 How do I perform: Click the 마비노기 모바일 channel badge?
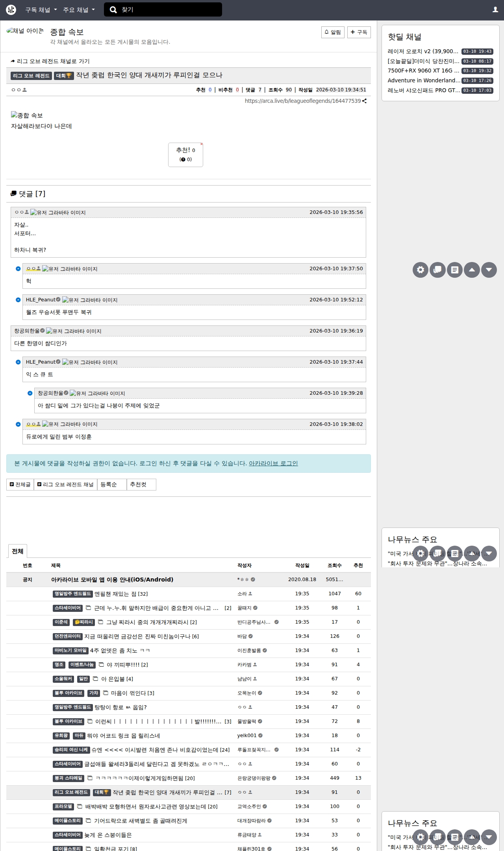70,650
